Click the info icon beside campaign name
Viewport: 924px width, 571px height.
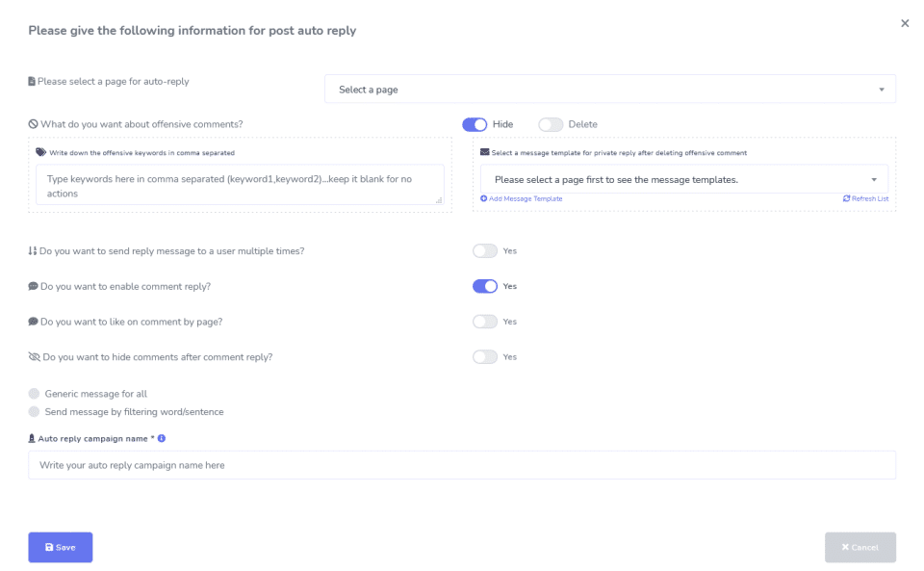click(162, 438)
